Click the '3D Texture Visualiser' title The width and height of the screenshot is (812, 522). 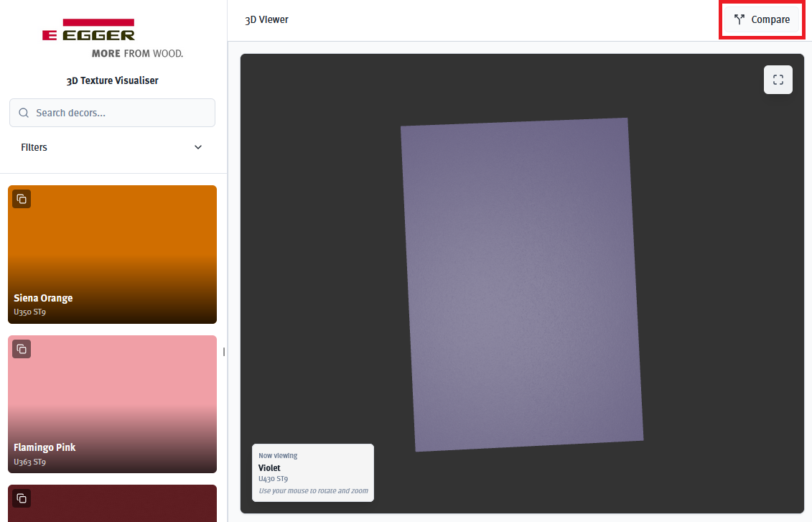pyautogui.click(x=113, y=80)
